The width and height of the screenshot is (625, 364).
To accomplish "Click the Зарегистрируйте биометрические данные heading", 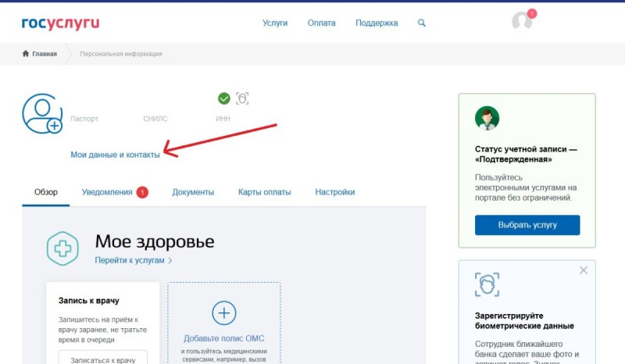I will pos(524,321).
